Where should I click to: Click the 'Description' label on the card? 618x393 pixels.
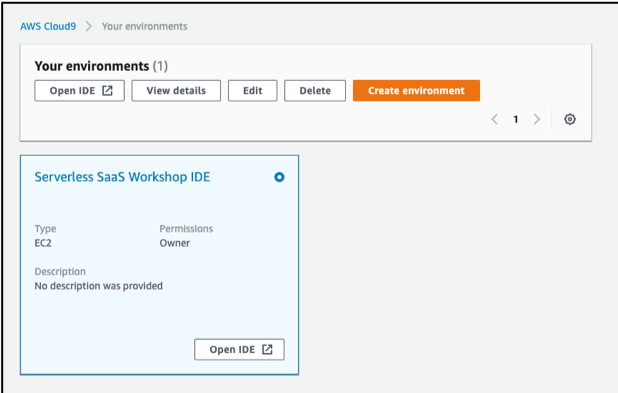point(60,272)
